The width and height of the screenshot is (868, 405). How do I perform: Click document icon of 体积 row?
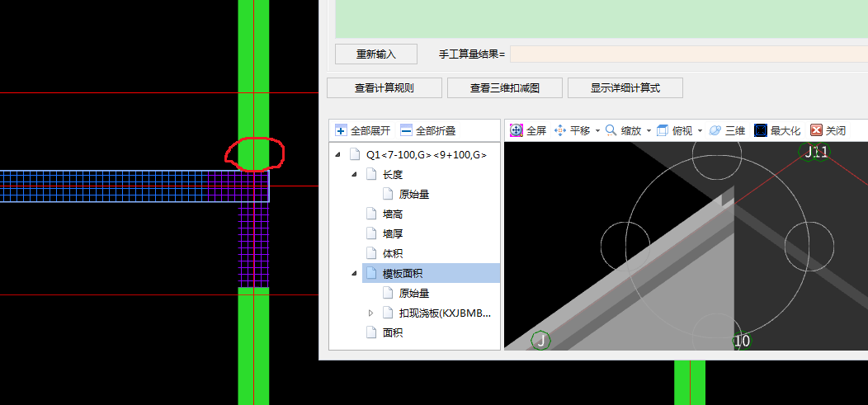tap(371, 253)
